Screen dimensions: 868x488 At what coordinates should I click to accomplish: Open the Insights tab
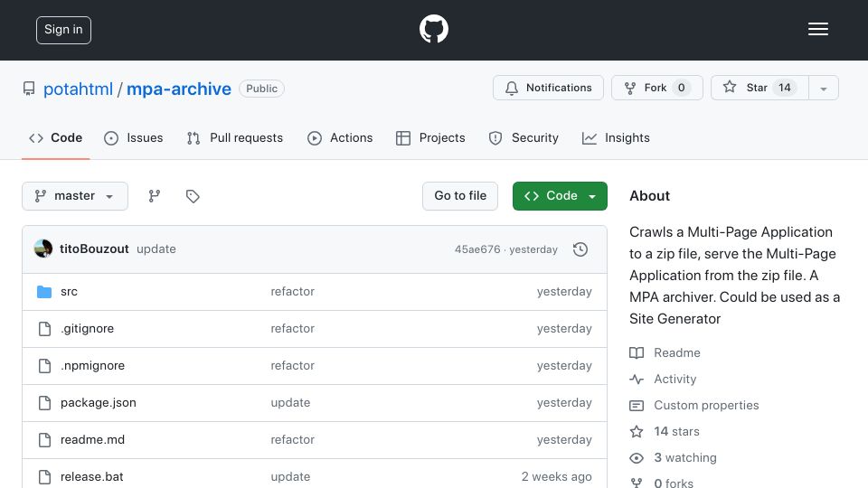click(x=616, y=137)
